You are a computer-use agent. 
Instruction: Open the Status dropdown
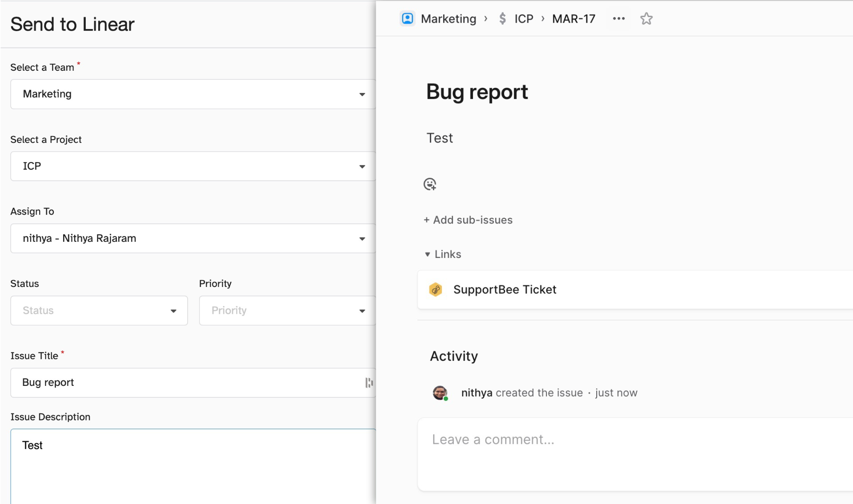[x=99, y=311]
